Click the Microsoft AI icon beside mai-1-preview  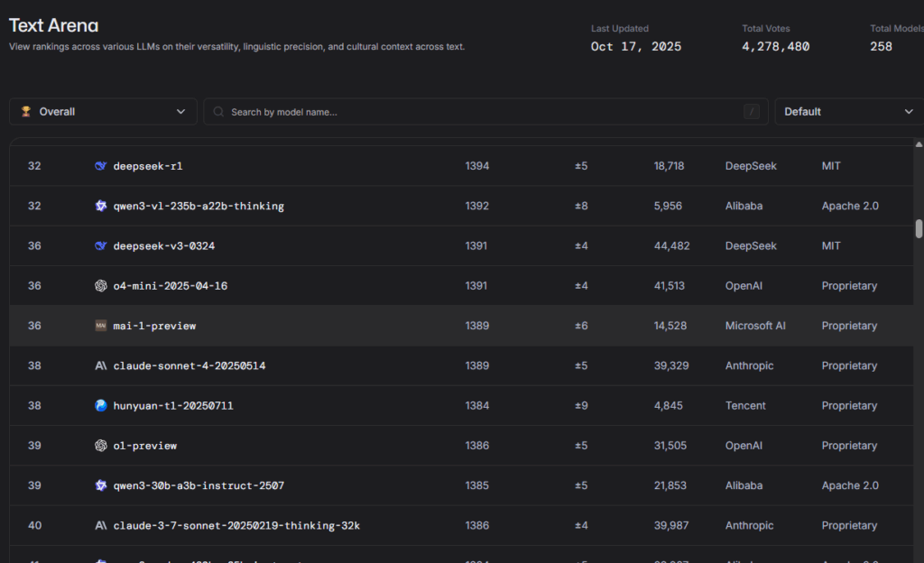[x=101, y=326]
